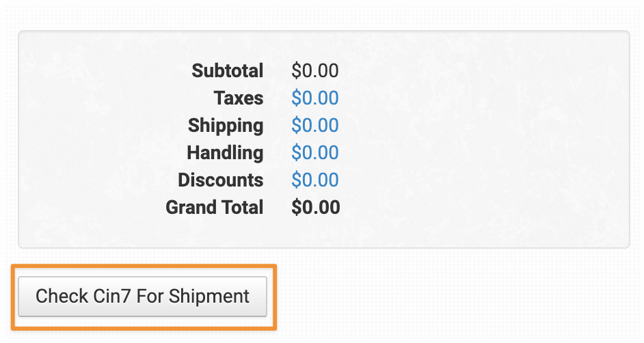Select the bold Grand Total $0.00 value
The width and height of the screenshot is (644, 343).
click(315, 208)
